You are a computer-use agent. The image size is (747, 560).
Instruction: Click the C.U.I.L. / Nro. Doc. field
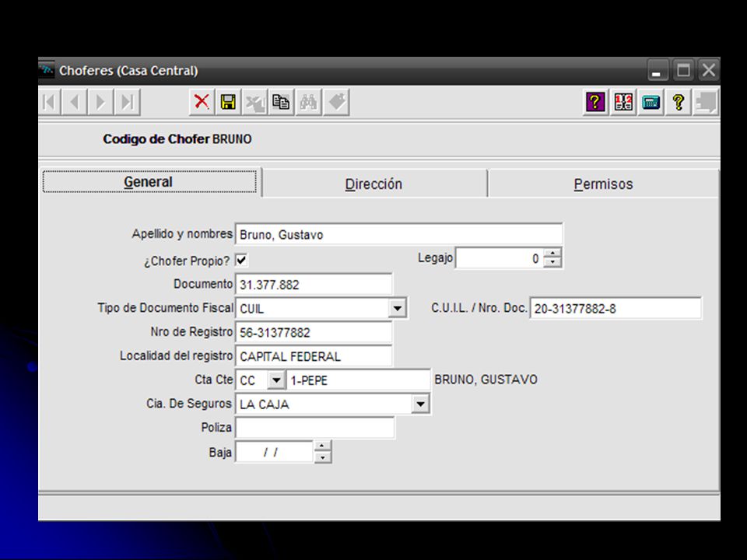615,308
